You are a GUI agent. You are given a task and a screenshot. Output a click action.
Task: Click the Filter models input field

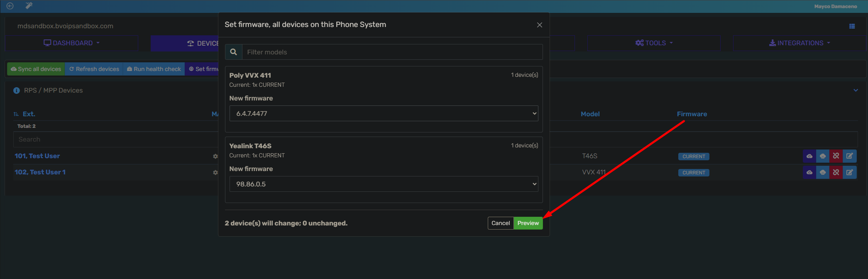392,52
